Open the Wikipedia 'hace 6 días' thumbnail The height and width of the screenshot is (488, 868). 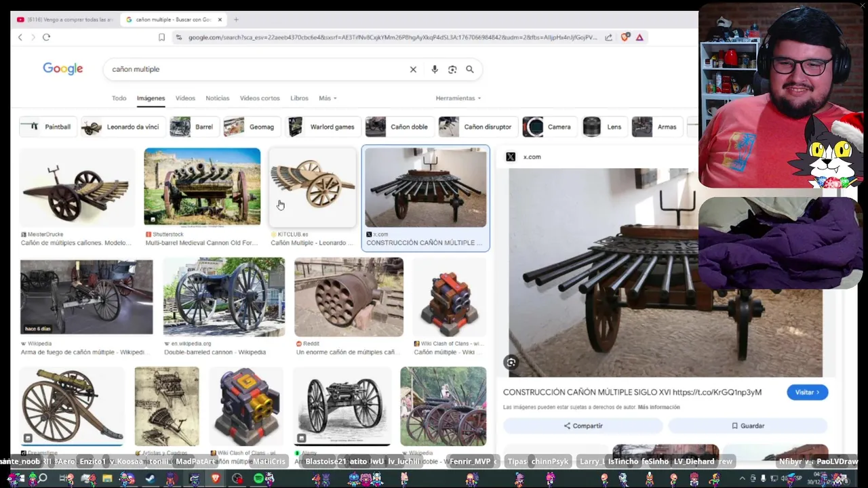pos(86,297)
